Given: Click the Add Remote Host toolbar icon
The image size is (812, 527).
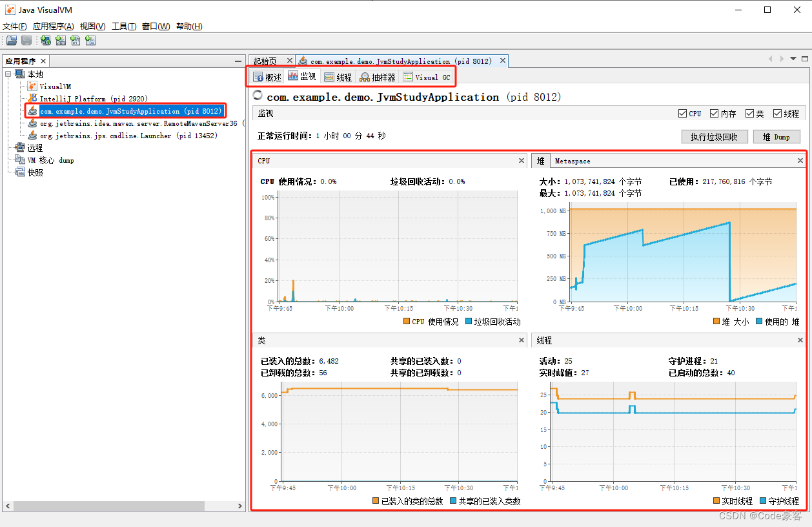Looking at the screenshot, I should pos(45,41).
